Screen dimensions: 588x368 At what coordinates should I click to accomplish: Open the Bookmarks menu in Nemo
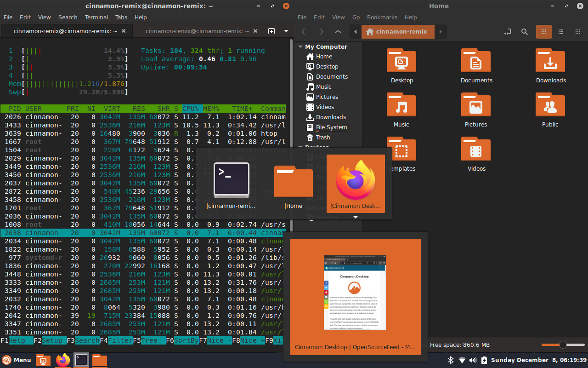coord(382,17)
